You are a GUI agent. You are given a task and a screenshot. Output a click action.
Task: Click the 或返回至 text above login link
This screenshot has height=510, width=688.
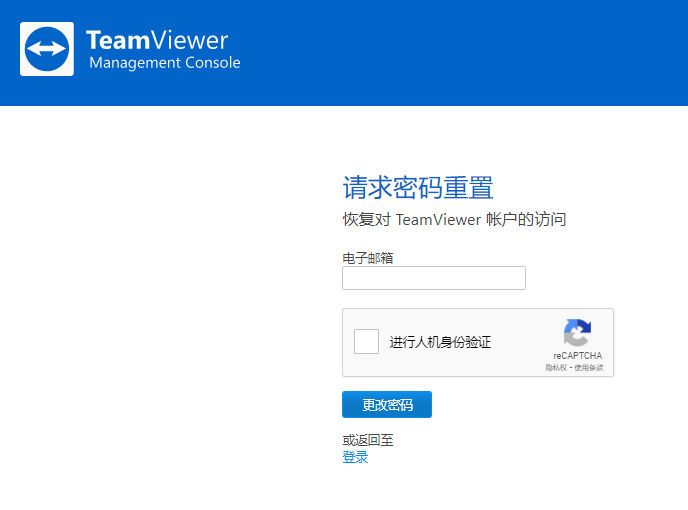368,440
